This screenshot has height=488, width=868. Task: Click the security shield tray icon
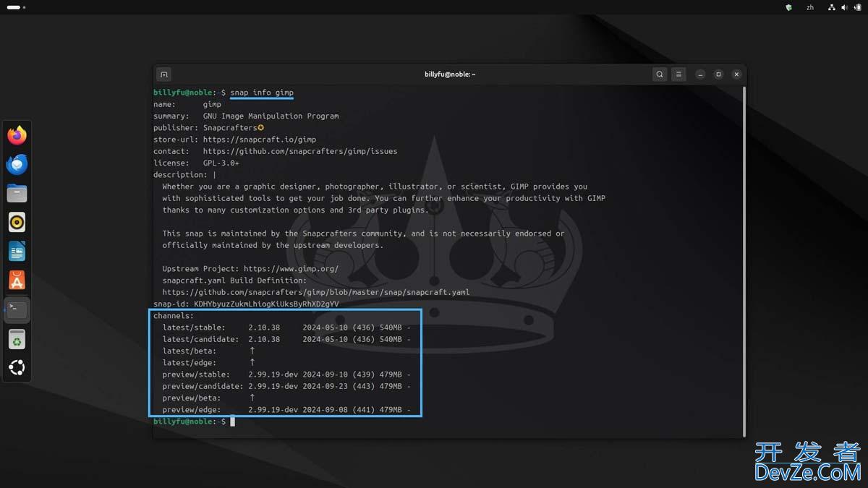click(x=788, y=7)
